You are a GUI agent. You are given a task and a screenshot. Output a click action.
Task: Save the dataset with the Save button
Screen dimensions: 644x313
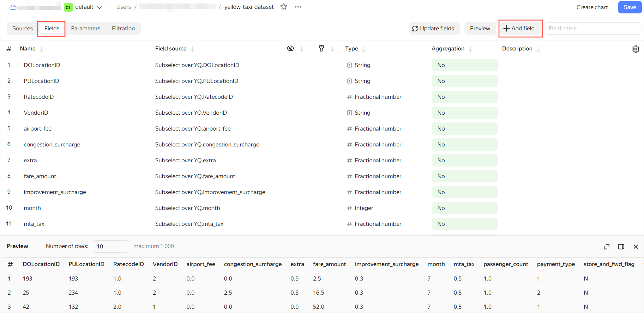[x=630, y=7]
